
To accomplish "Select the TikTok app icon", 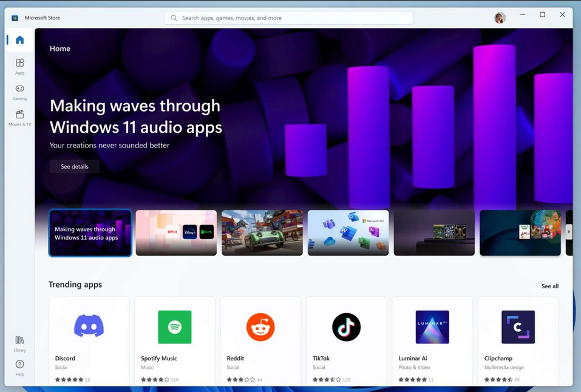I will click(346, 327).
